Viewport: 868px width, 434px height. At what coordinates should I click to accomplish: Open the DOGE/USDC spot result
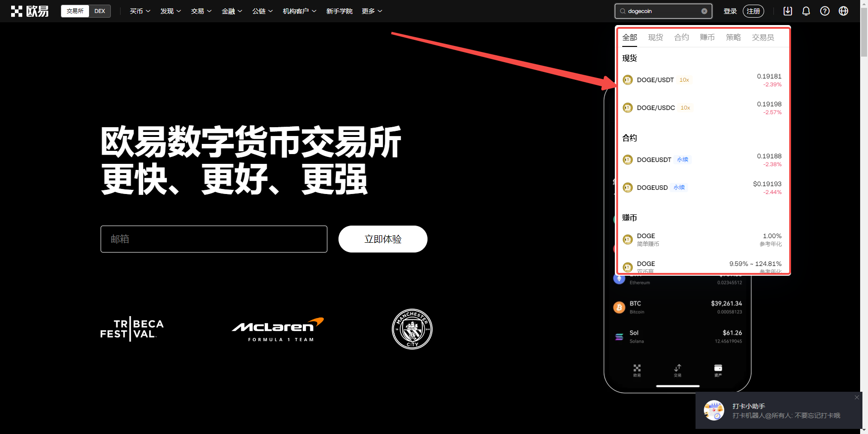[x=703, y=108]
